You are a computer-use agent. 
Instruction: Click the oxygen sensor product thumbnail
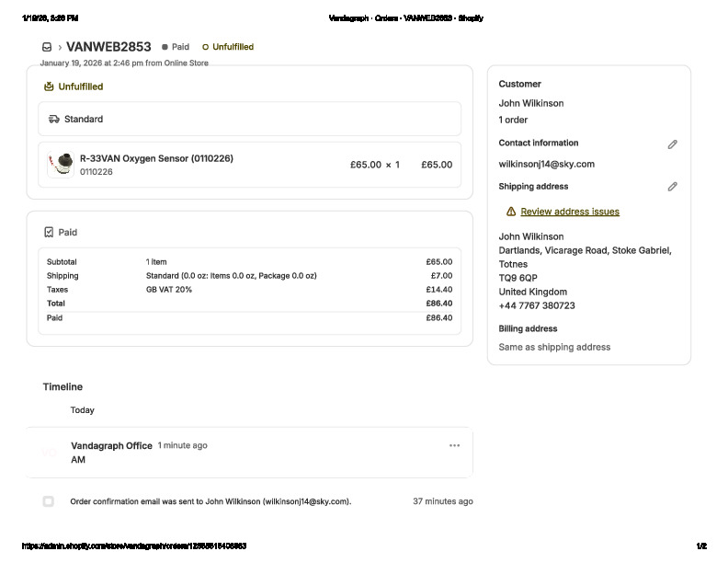pyautogui.click(x=62, y=165)
